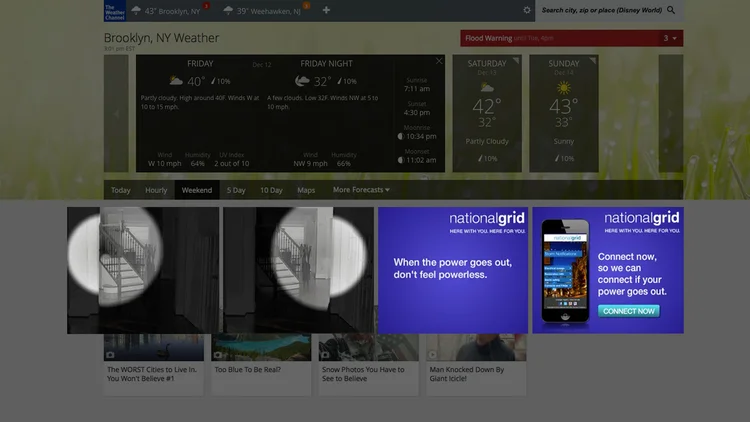
Task: Click camera icon on Too Blue thumbnail
Action: click(218, 355)
